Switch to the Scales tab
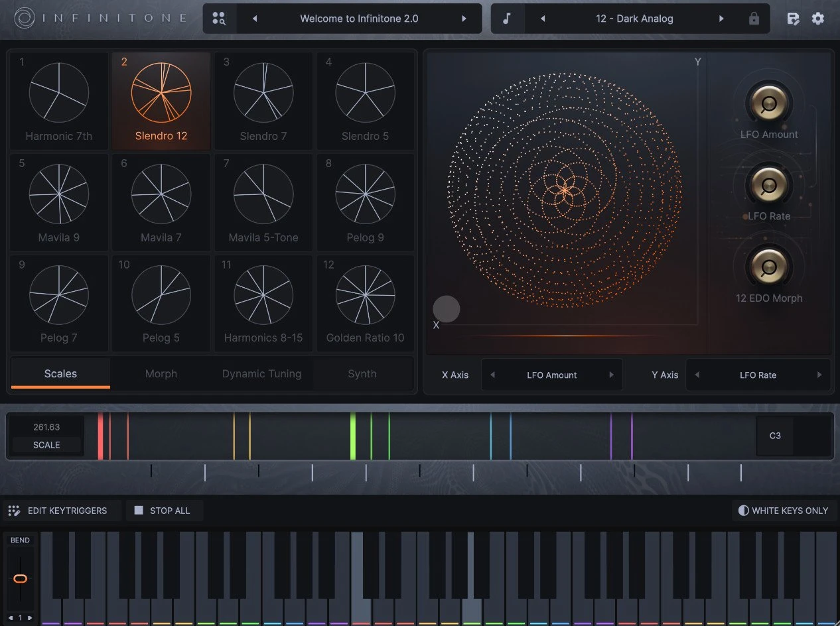This screenshot has height=626, width=840. (60, 373)
